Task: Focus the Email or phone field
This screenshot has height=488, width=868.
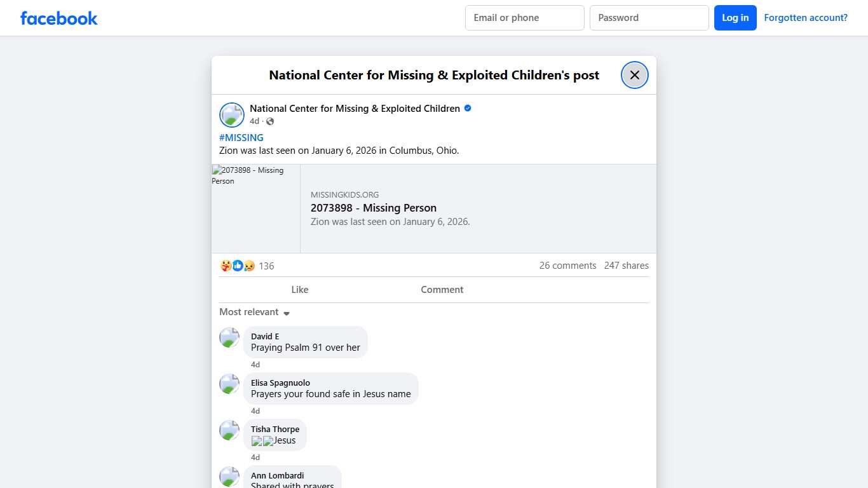Action: pyautogui.click(x=524, y=18)
